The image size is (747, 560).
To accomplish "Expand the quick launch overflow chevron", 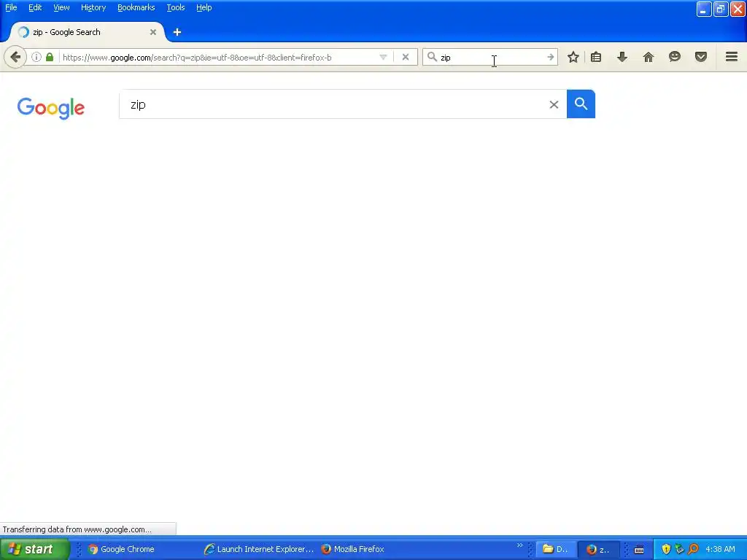I will click(x=519, y=545).
